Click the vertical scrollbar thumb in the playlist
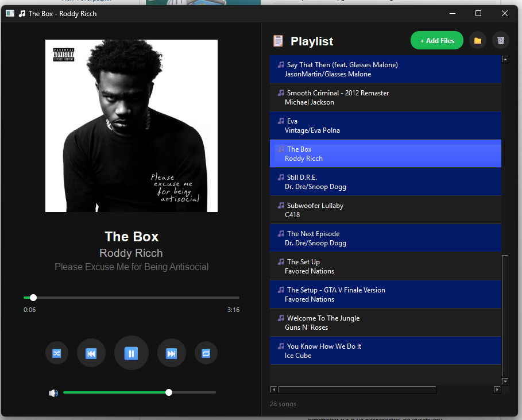 505,315
